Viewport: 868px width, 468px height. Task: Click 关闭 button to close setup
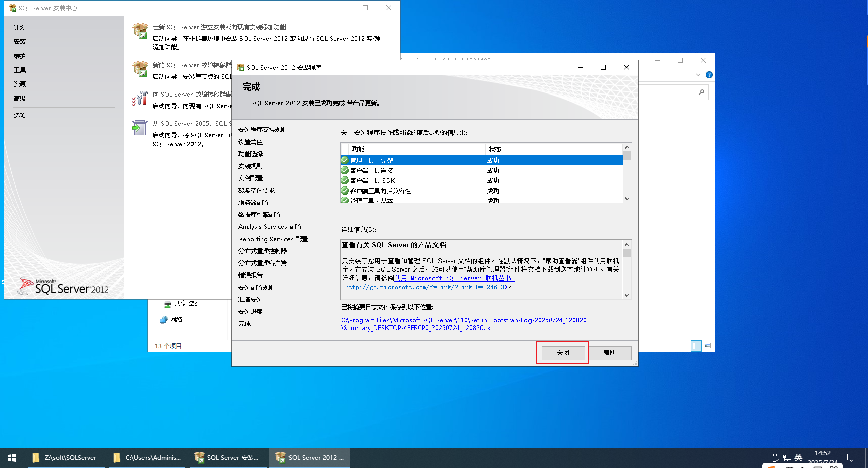pyautogui.click(x=563, y=353)
